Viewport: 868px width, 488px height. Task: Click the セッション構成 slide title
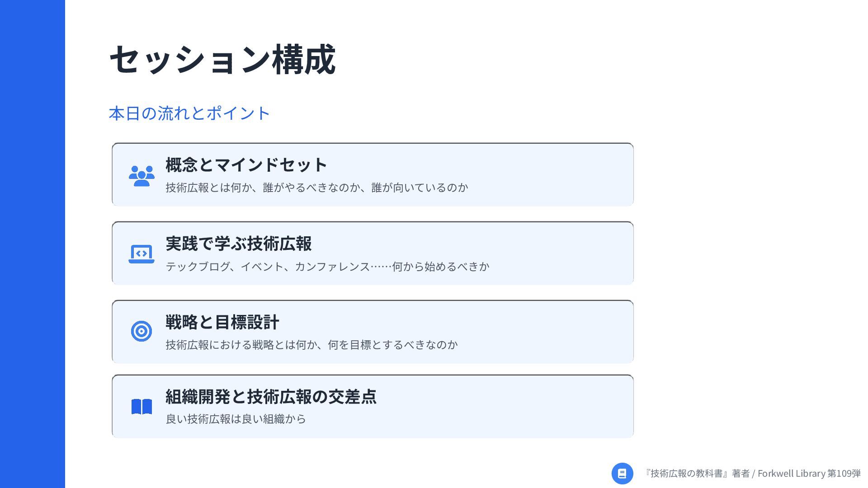pos(222,60)
